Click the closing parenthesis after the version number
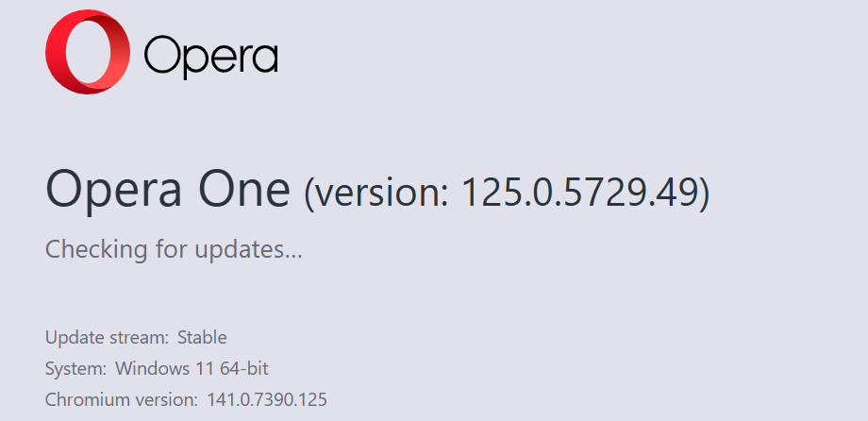868x421 pixels. (703, 193)
